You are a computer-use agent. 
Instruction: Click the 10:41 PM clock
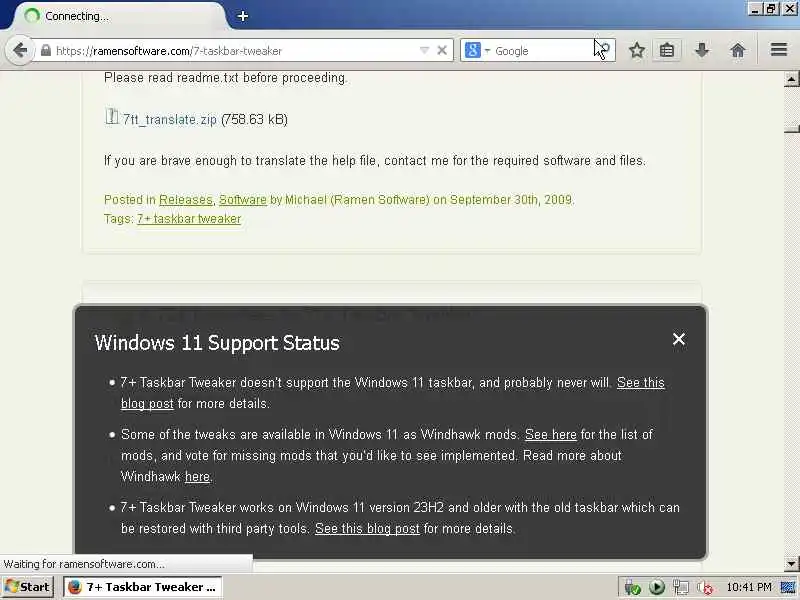point(749,587)
